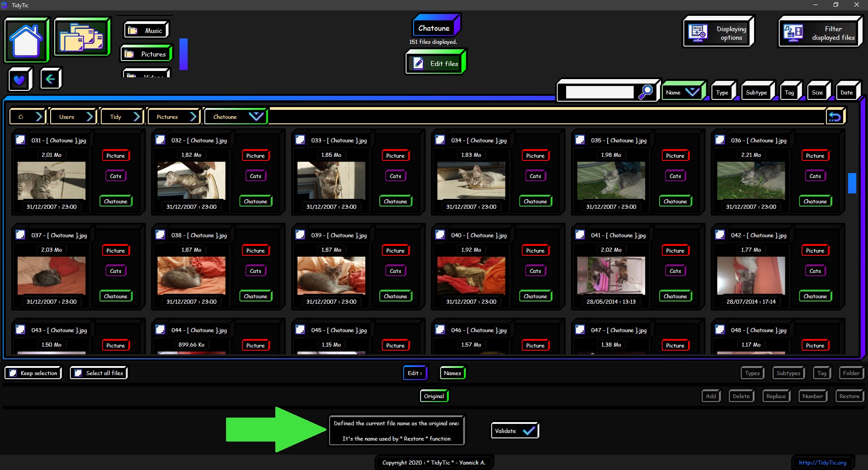Open the http://TidyTic.org link
Viewport: 868px width, 470px height.
pyautogui.click(x=822, y=463)
